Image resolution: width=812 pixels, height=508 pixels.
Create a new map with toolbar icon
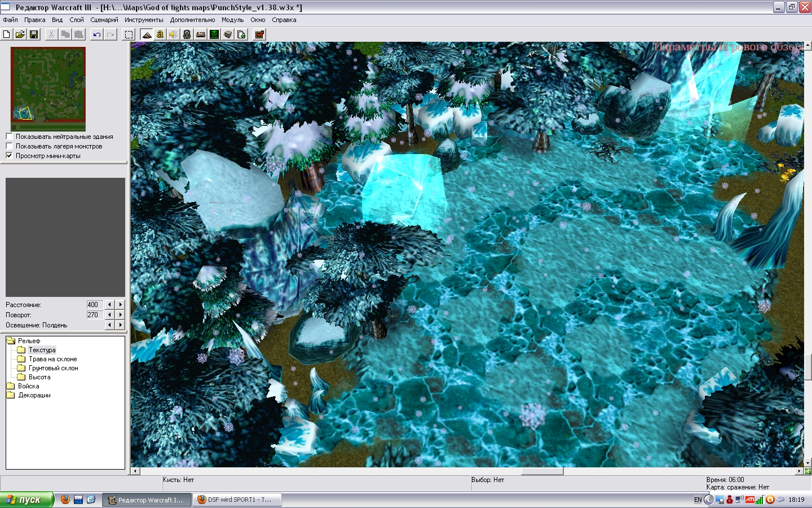coord(7,34)
